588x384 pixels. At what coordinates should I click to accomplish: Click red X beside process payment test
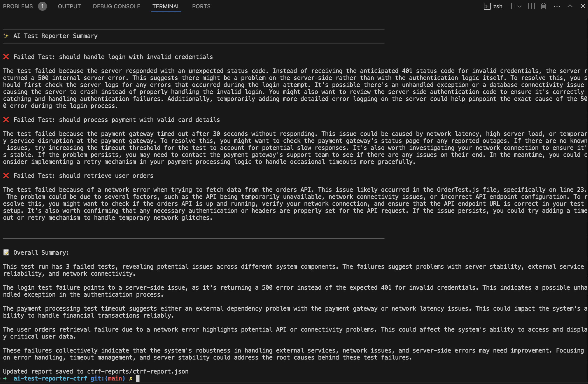tap(6, 120)
